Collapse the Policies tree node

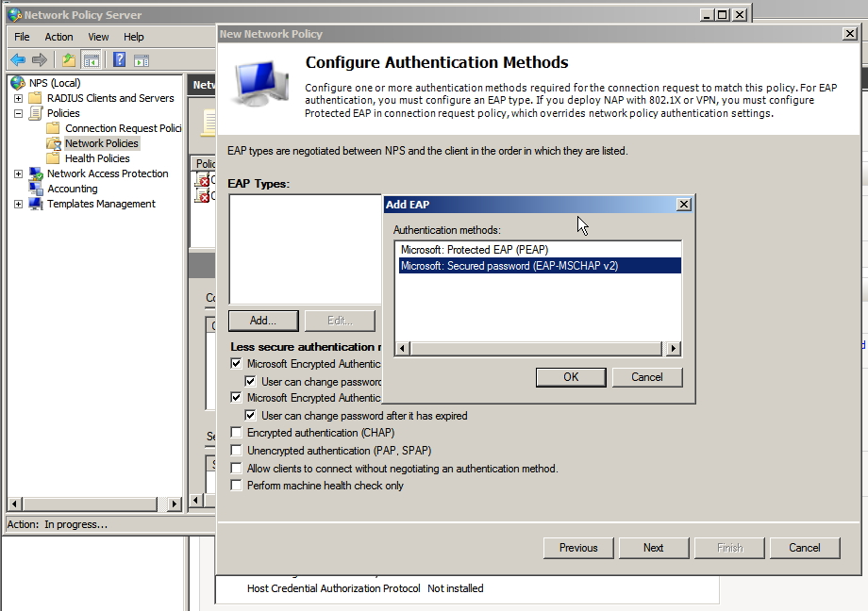tap(18, 113)
